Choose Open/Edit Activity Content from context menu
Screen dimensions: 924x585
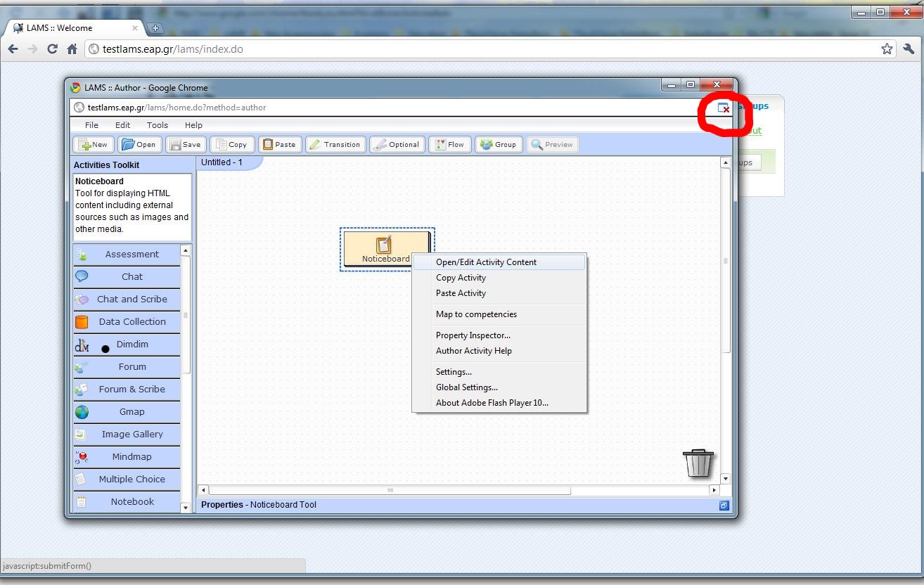(486, 262)
